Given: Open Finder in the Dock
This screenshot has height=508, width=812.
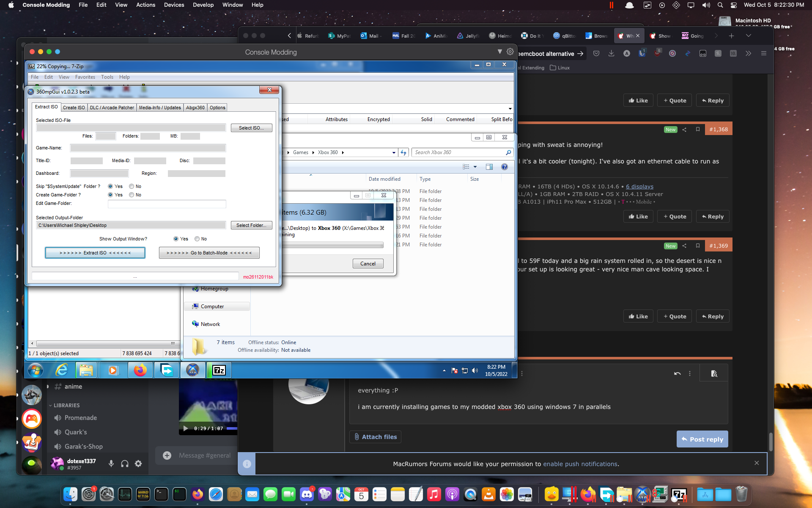Looking at the screenshot, I should tap(70, 494).
